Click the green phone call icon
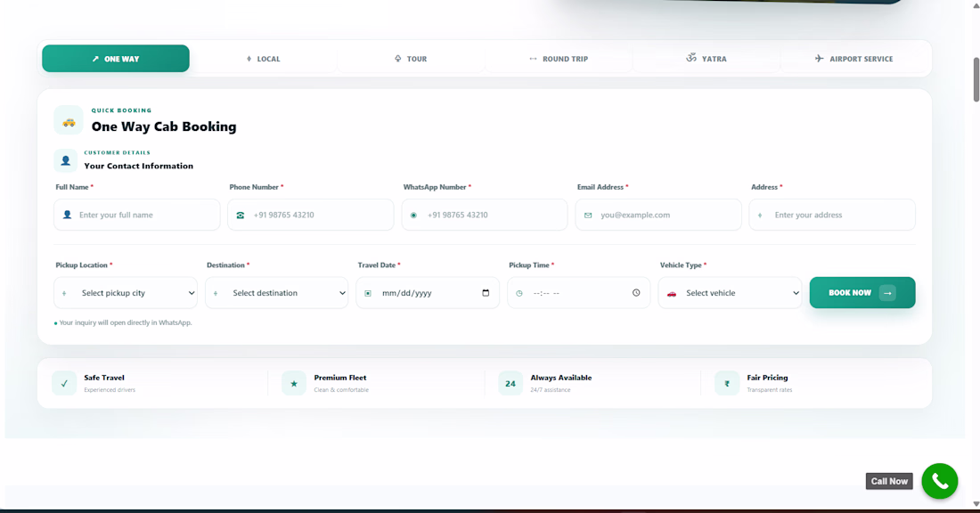The image size is (980, 513). [x=939, y=481]
